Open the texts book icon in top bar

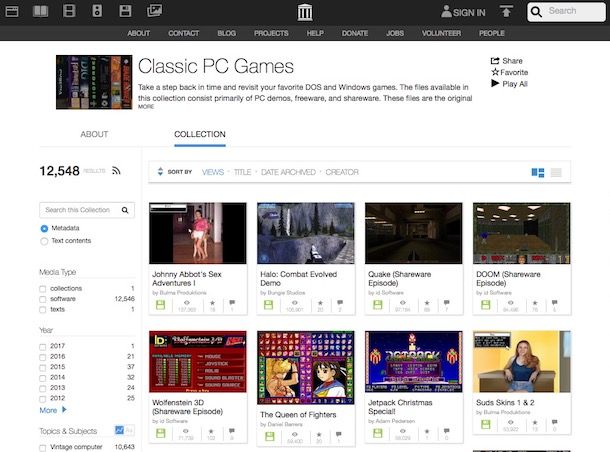click(x=40, y=11)
